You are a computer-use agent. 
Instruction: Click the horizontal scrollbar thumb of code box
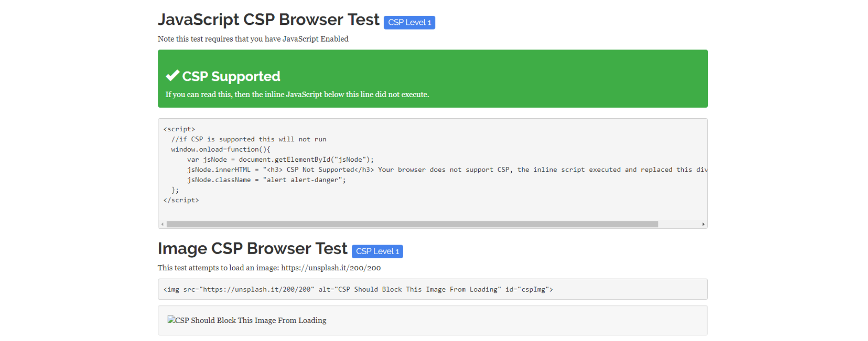412,224
